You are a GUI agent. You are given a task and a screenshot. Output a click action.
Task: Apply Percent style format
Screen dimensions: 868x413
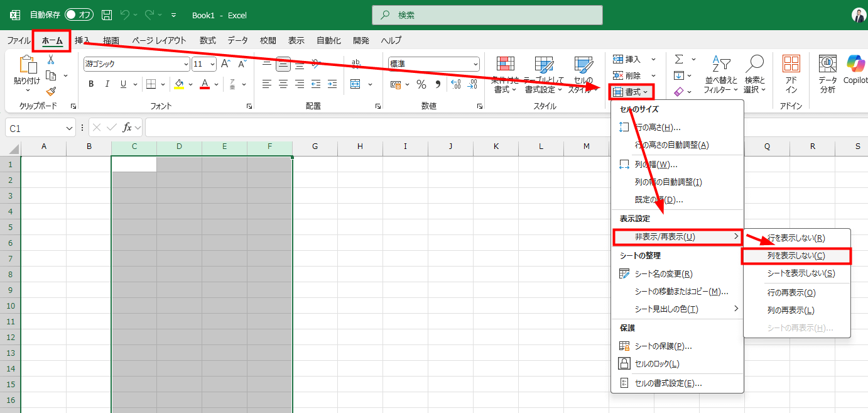click(421, 84)
